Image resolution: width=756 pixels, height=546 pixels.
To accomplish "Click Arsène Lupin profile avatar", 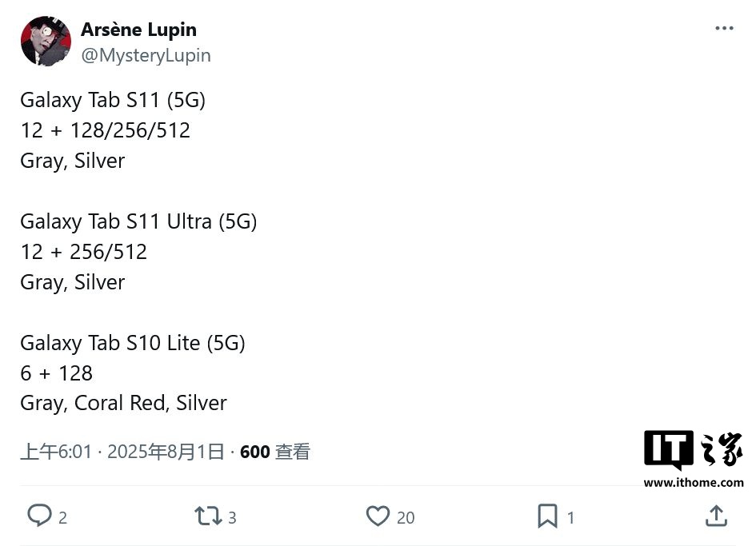I will (x=46, y=41).
